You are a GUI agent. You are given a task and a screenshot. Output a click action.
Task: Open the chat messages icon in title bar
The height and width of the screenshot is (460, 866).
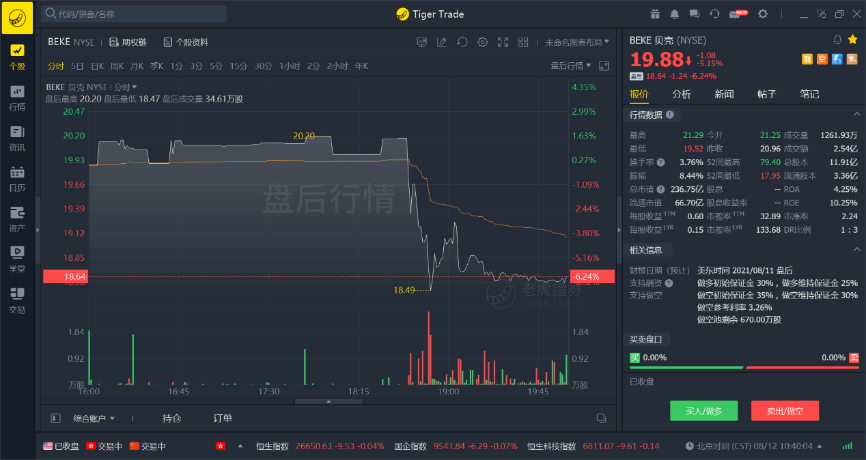694,14
